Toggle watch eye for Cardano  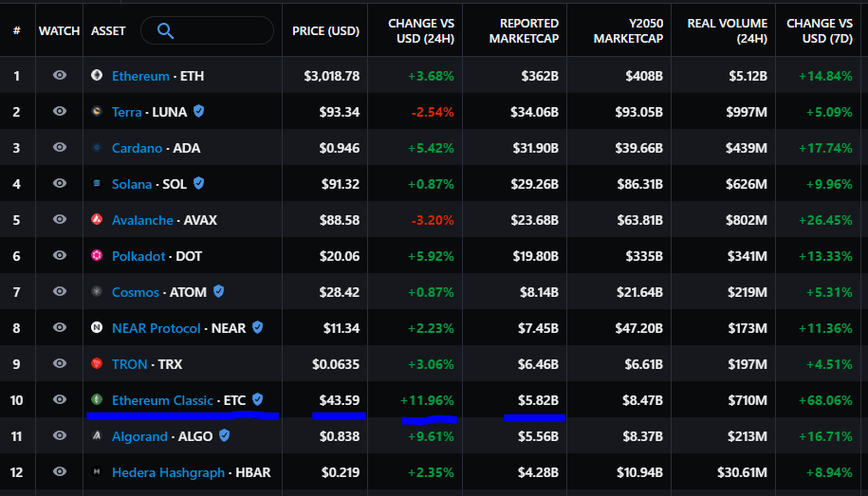coord(60,147)
